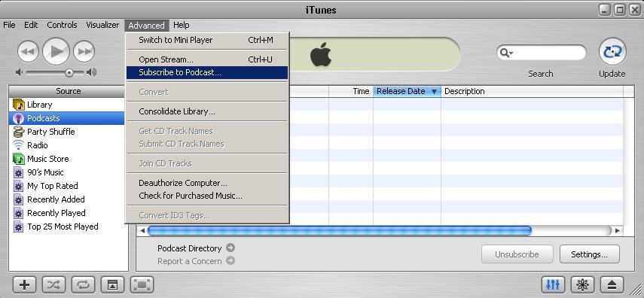Toggle artwork viewer button
644x298 pixels.
[112, 284]
